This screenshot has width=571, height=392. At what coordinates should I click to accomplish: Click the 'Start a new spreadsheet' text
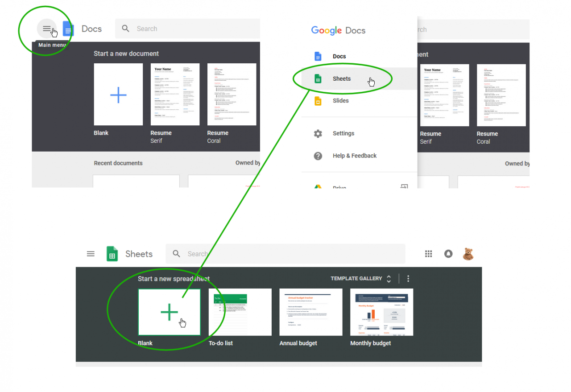174,279
